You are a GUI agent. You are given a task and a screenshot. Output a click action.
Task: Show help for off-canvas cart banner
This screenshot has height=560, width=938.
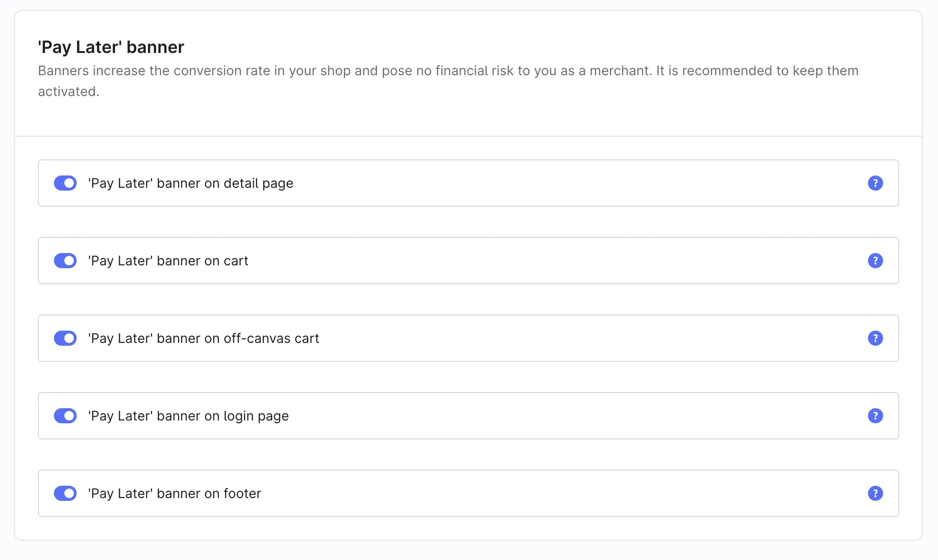point(875,338)
